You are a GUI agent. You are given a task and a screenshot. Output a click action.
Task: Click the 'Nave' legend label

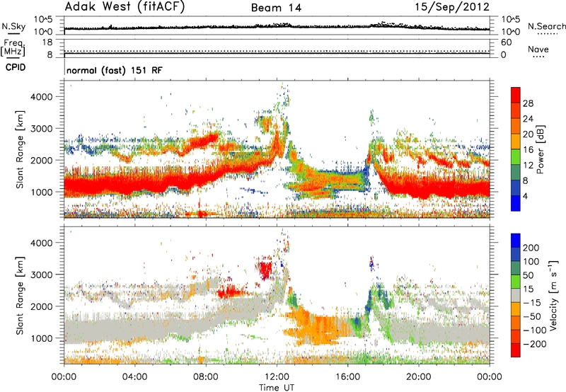pyautogui.click(x=538, y=49)
